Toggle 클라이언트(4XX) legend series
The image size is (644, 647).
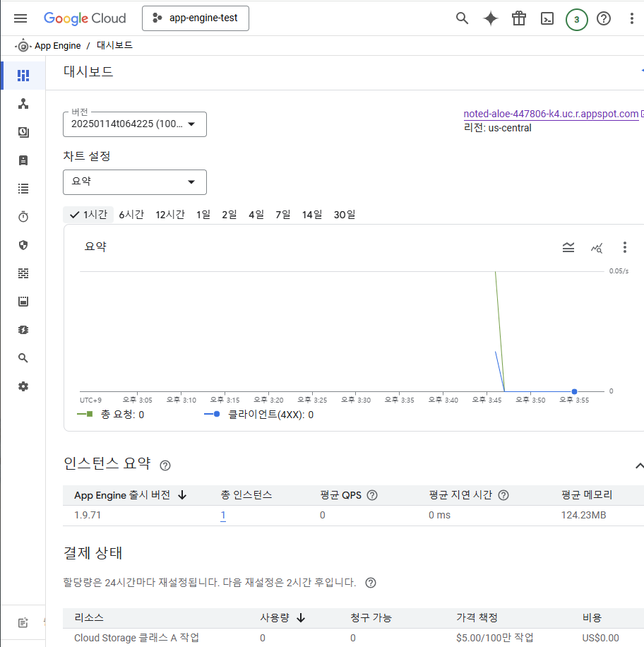tap(258, 415)
